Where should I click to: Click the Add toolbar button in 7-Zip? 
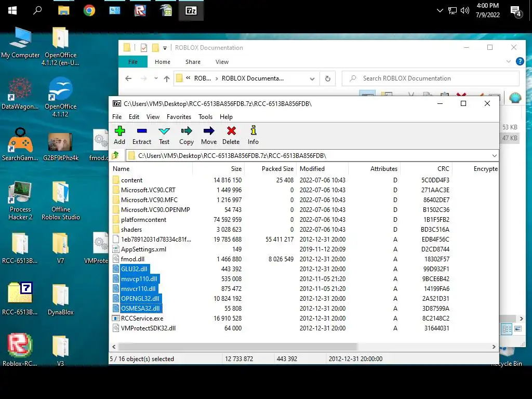[119, 136]
